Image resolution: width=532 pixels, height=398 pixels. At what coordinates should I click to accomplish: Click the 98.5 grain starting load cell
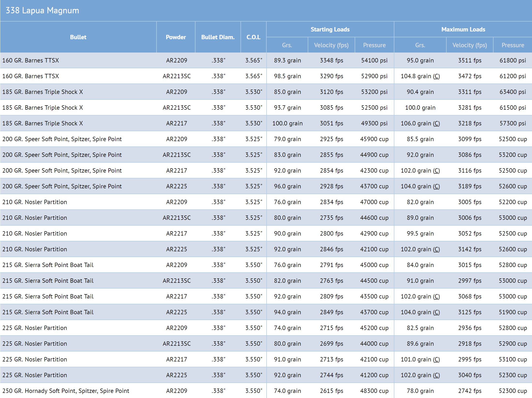tap(287, 76)
